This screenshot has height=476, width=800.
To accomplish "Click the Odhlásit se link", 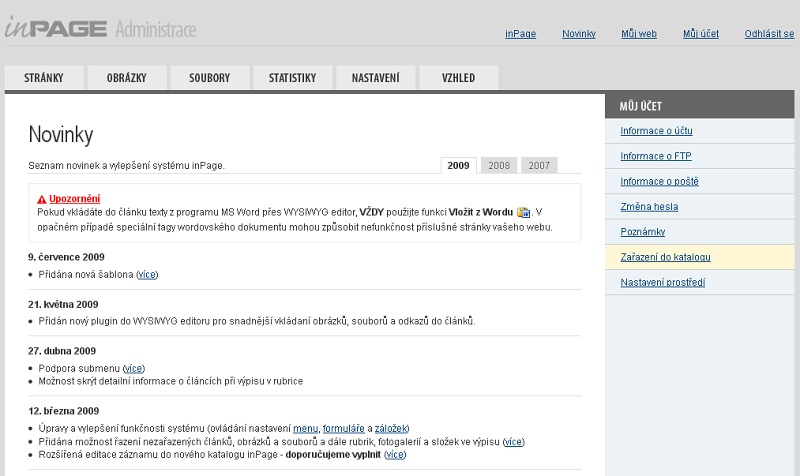I will (769, 34).
